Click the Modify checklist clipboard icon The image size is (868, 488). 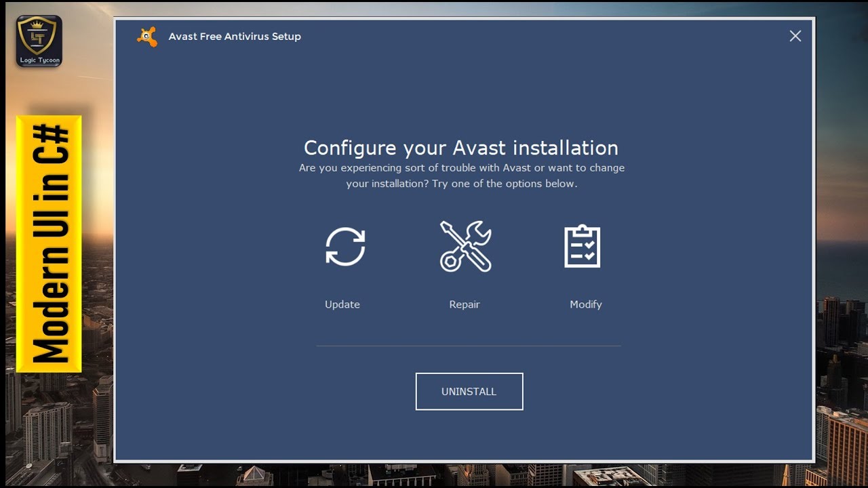pyautogui.click(x=583, y=246)
